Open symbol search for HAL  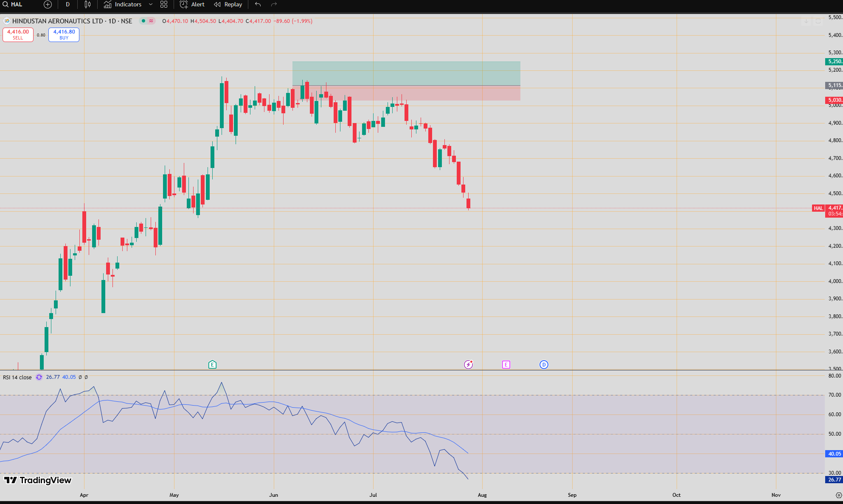click(x=13, y=5)
